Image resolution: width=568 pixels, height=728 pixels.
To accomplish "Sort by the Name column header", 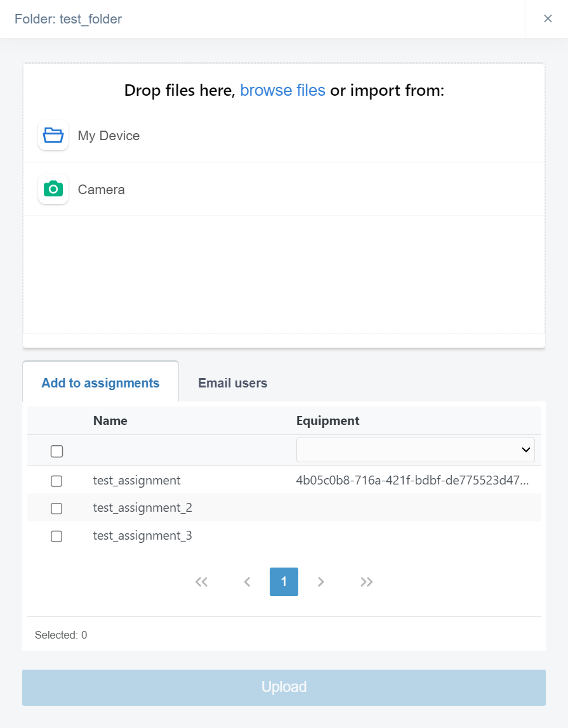I will pos(110,420).
